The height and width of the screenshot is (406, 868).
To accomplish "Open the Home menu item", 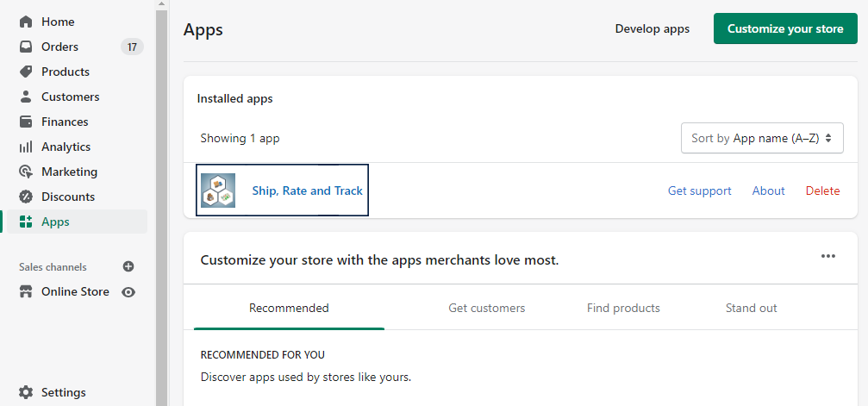I will tap(58, 22).
